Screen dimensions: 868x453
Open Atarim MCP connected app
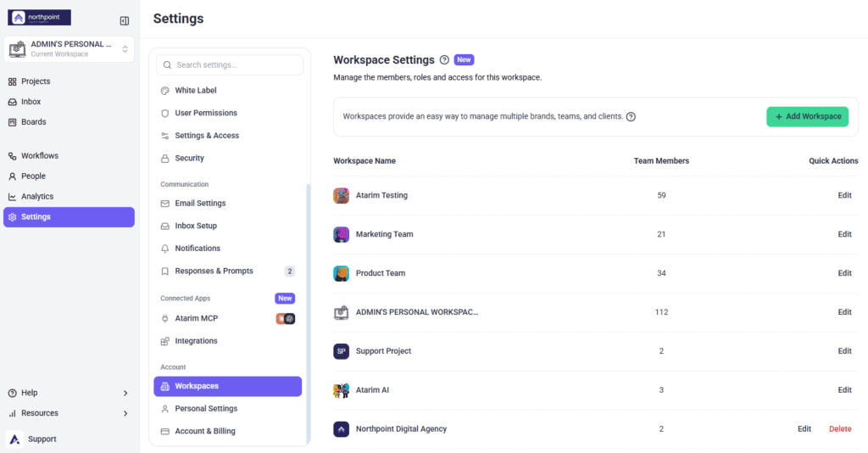point(197,318)
